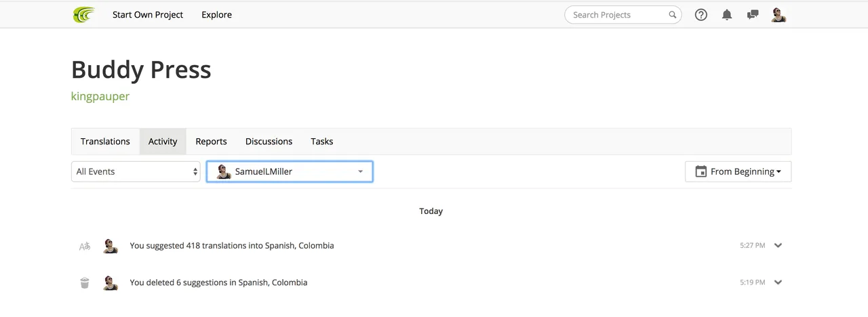Click the 5:19 PM timestamp

click(752, 282)
